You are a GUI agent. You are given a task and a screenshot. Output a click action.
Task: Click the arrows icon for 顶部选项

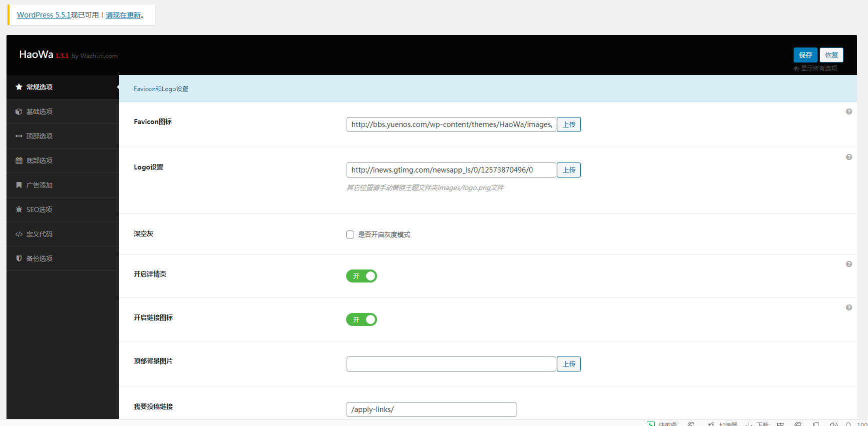[19, 136]
